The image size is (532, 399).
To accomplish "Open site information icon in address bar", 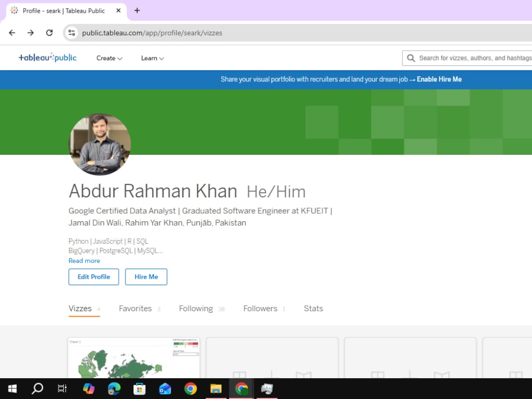I will point(72,33).
